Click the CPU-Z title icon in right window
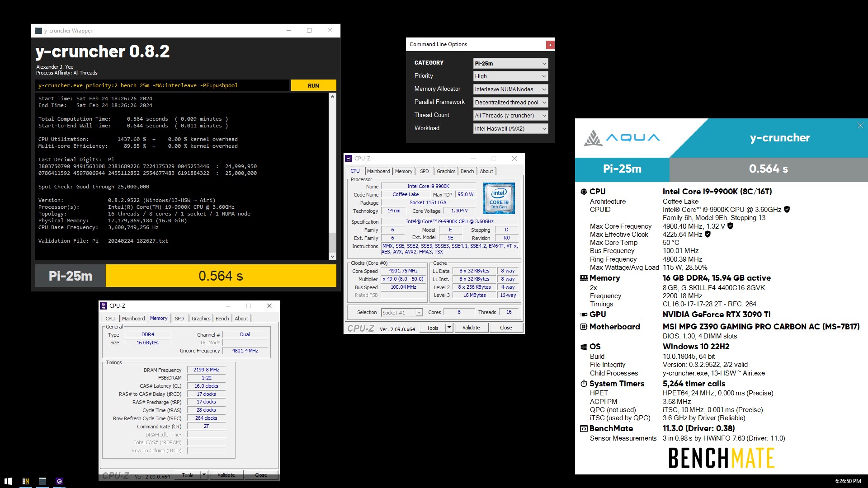This screenshot has width=868, height=488. pyautogui.click(x=349, y=159)
